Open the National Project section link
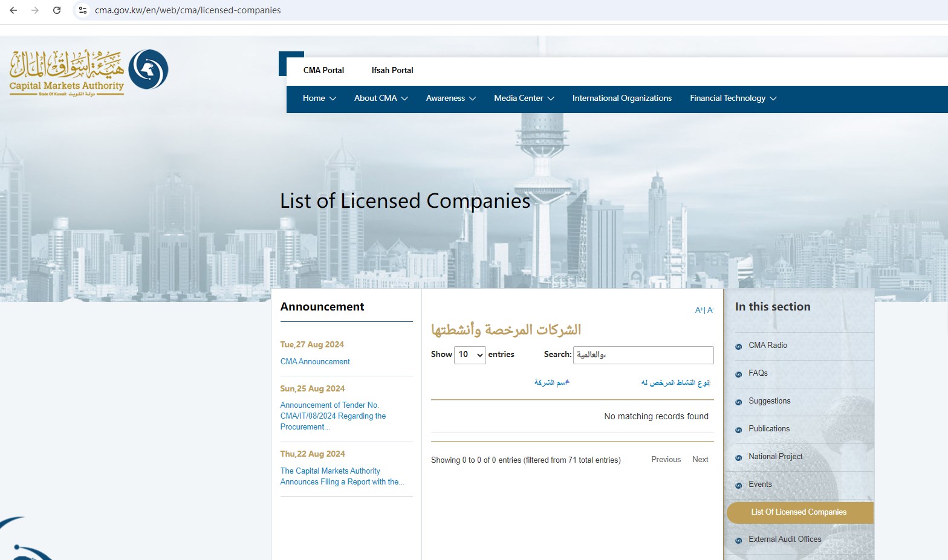 [775, 456]
